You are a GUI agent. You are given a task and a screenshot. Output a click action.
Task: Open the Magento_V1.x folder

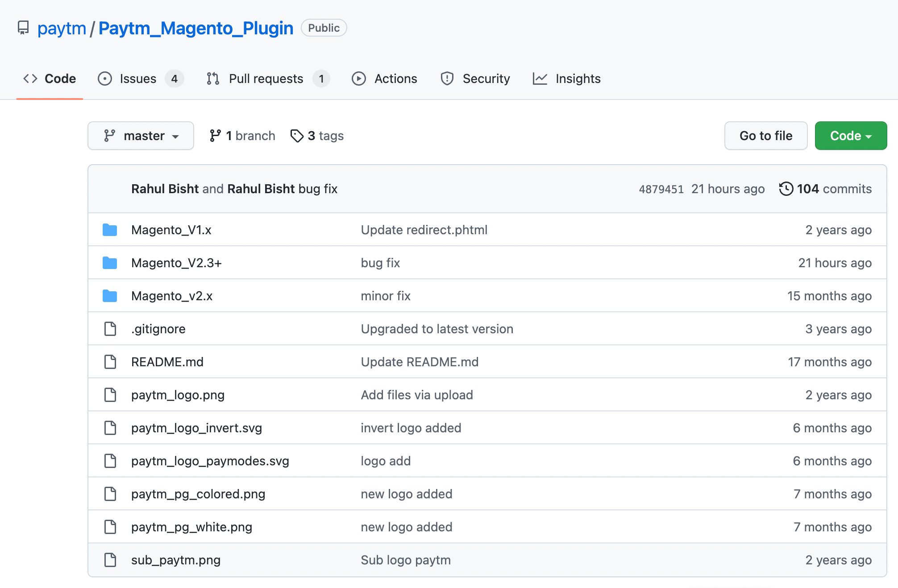(x=171, y=230)
